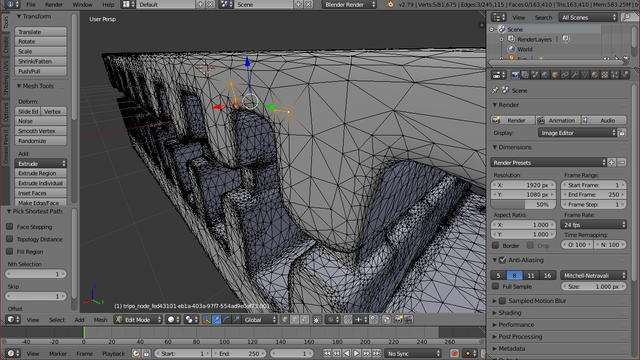Select the rotate manipulator arc icon
The width and height of the screenshot is (640, 360).
click(x=226, y=320)
